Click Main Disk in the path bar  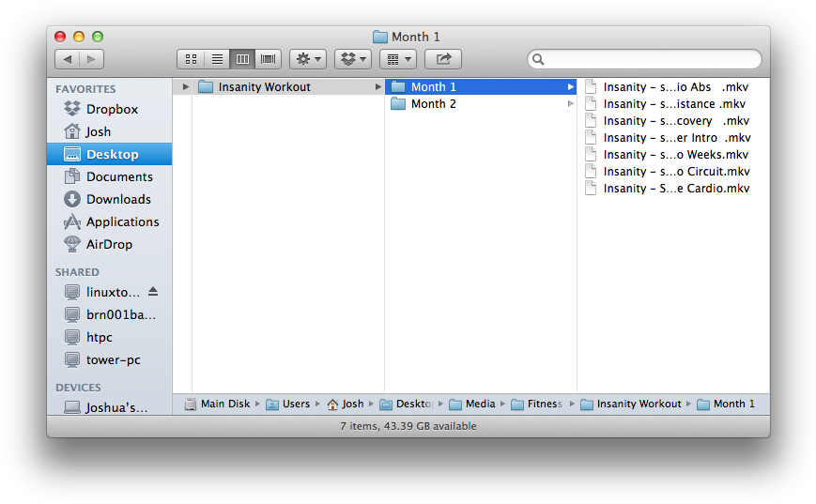(x=224, y=404)
